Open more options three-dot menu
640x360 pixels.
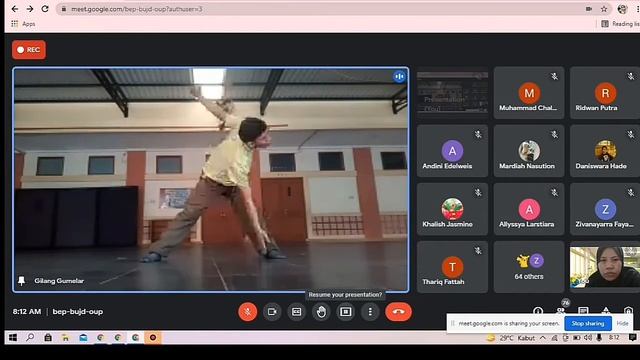pyautogui.click(x=370, y=312)
